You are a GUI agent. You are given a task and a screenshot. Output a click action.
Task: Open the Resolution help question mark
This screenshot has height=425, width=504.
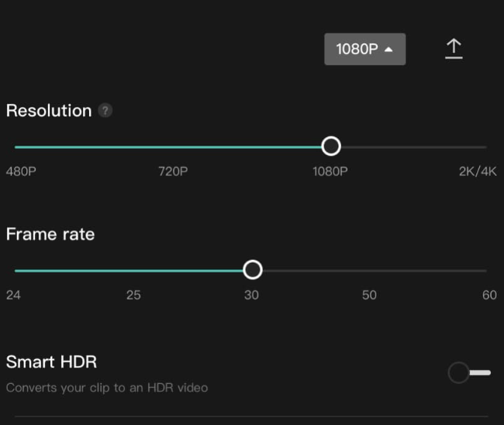[105, 111]
